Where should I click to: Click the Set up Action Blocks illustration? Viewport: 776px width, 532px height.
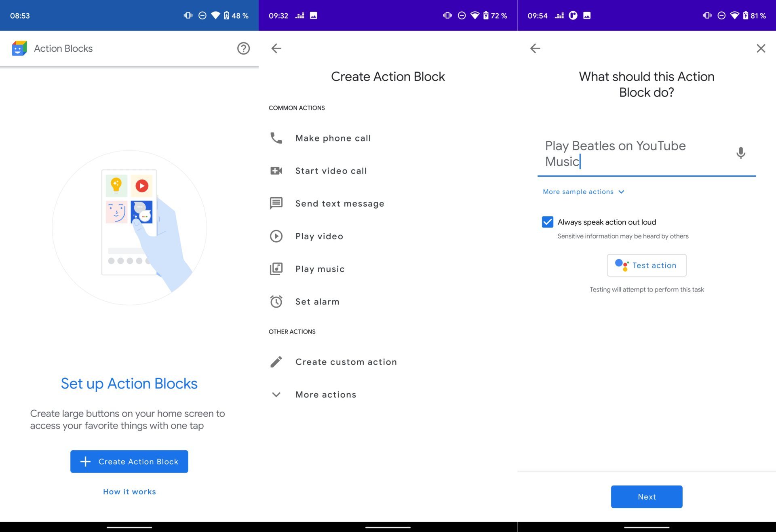pyautogui.click(x=129, y=228)
